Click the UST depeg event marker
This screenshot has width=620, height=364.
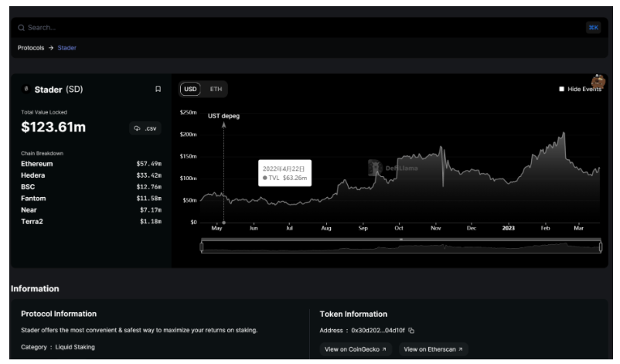[x=223, y=116]
